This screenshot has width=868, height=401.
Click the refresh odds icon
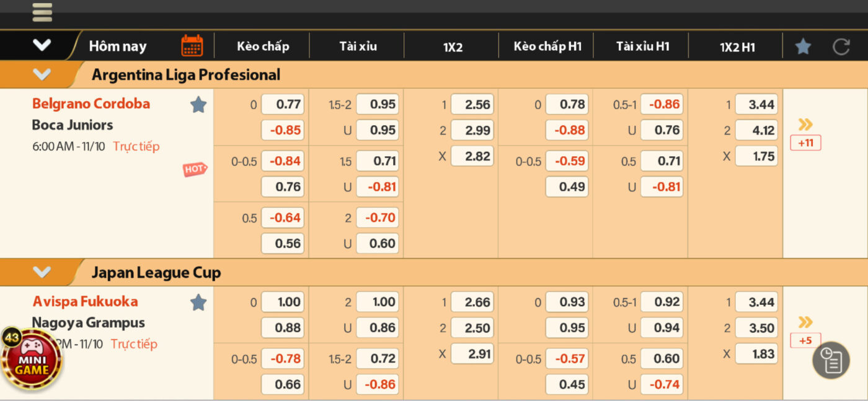pyautogui.click(x=841, y=46)
